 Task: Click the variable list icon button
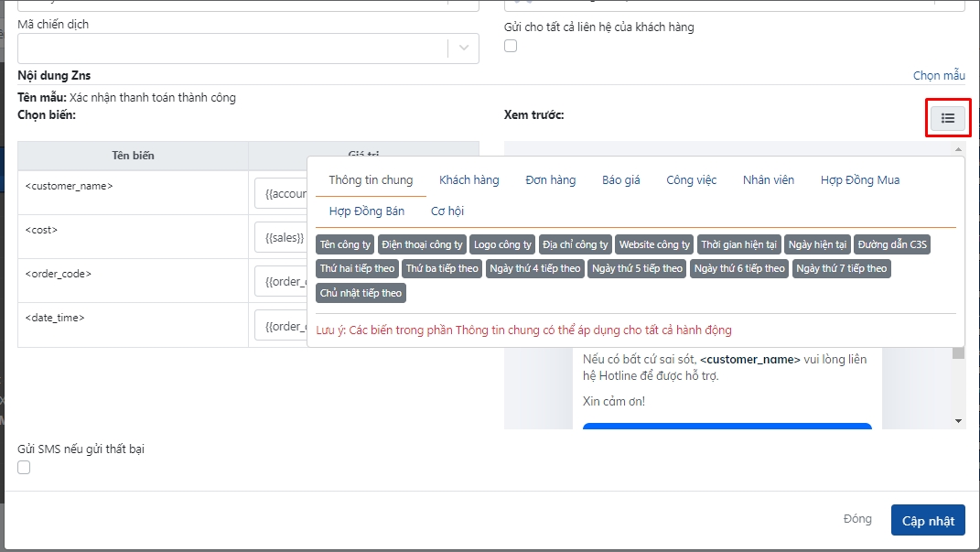(948, 118)
